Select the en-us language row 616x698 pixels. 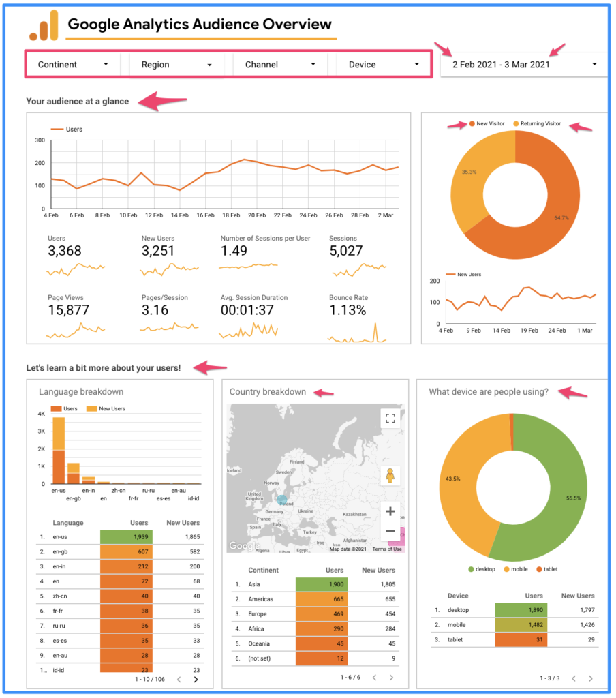[120, 537]
